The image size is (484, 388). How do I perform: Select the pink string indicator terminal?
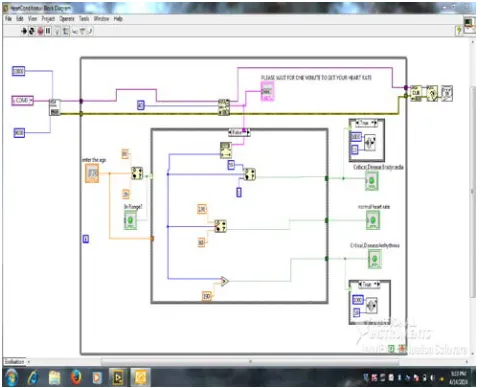(267, 91)
